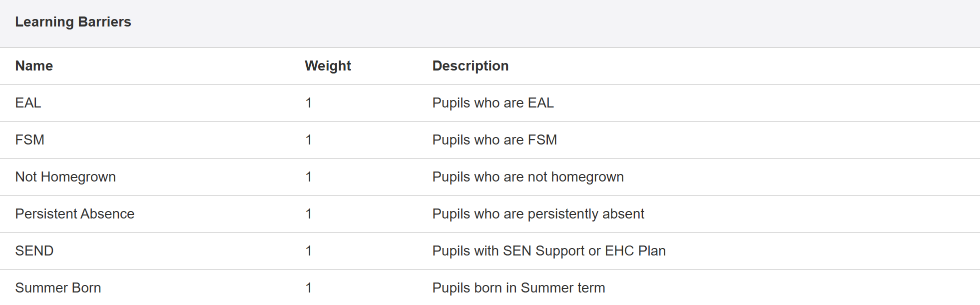The width and height of the screenshot is (980, 305).
Task: Select the FSM name cell
Action: (x=29, y=140)
